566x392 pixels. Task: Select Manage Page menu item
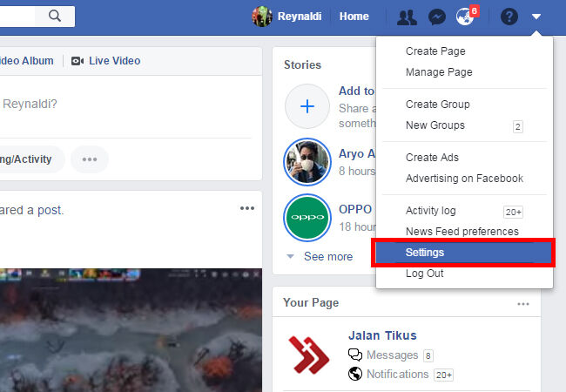(464, 72)
